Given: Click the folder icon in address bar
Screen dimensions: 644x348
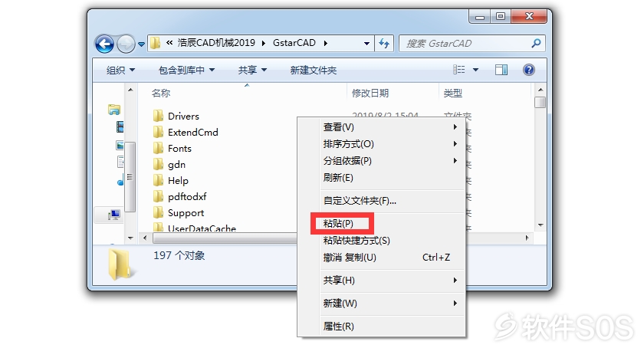Looking at the screenshot, I should point(155,43).
